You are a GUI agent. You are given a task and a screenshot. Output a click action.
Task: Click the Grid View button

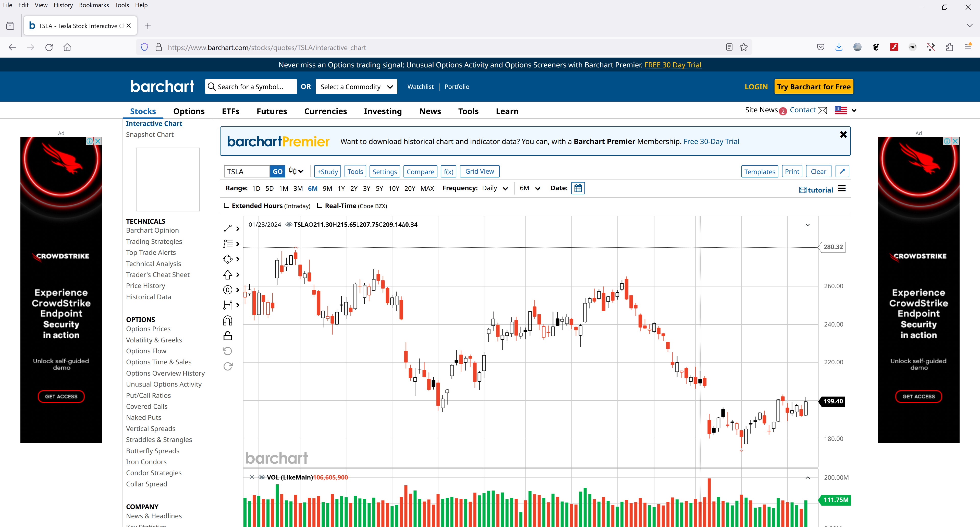(x=479, y=171)
